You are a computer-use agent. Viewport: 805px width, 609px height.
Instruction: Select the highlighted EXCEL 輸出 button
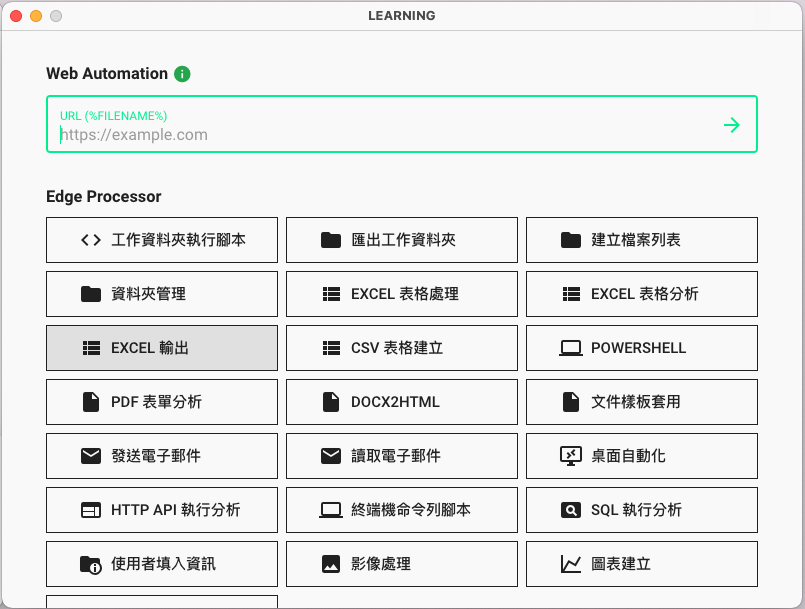click(162, 348)
